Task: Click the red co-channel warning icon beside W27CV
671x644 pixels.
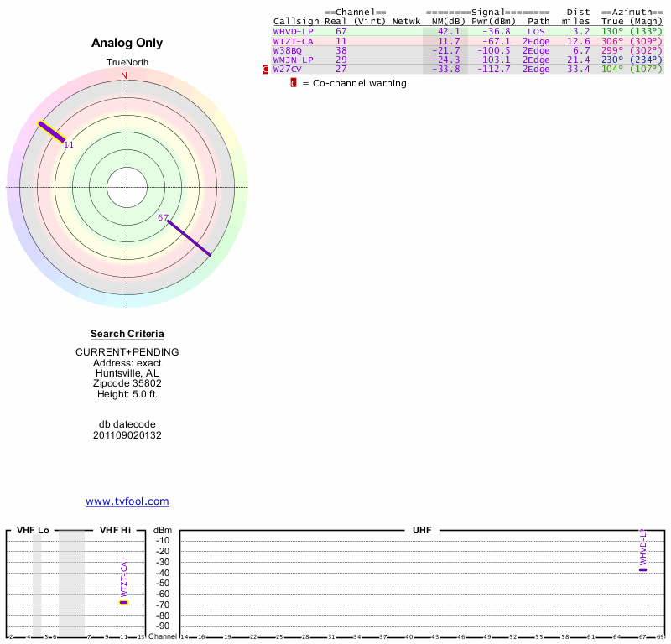Action: pos(265,70)
